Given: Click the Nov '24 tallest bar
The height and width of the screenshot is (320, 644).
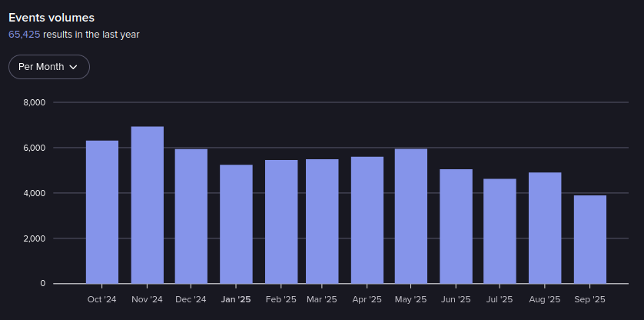Looking at the screenshot, I should pyautogui.click(x=147, y=205).
